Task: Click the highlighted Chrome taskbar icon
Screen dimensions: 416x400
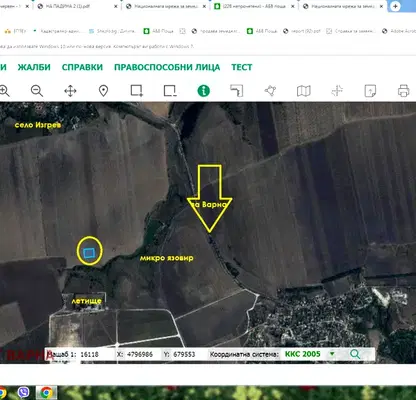Action: pos(47,393)
